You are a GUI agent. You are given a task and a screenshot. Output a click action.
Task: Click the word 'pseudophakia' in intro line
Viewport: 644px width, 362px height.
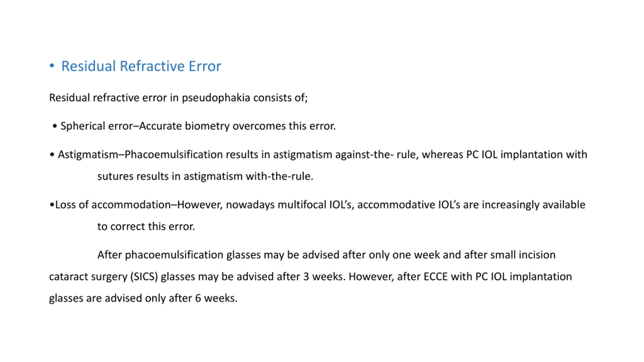point(216,98)
